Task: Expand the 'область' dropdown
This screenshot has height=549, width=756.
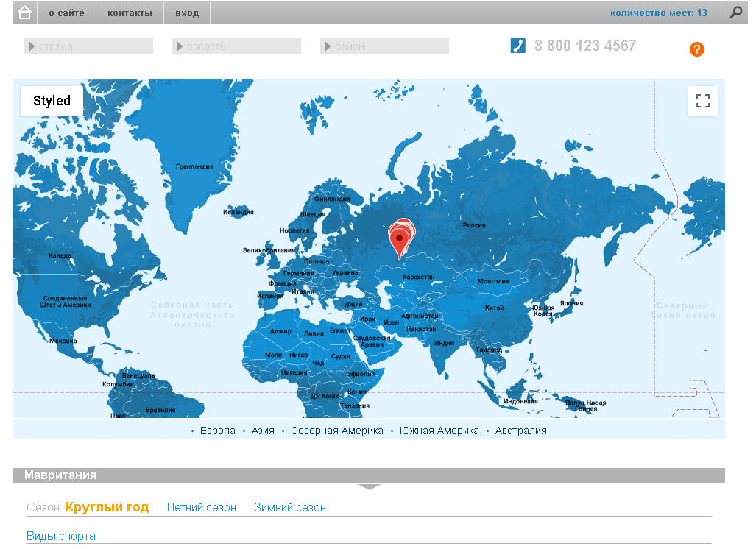Action: tap(237, 46)
